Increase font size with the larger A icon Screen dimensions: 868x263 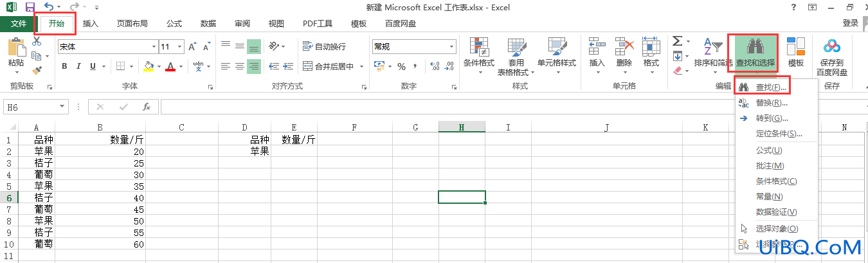[192, 47]
